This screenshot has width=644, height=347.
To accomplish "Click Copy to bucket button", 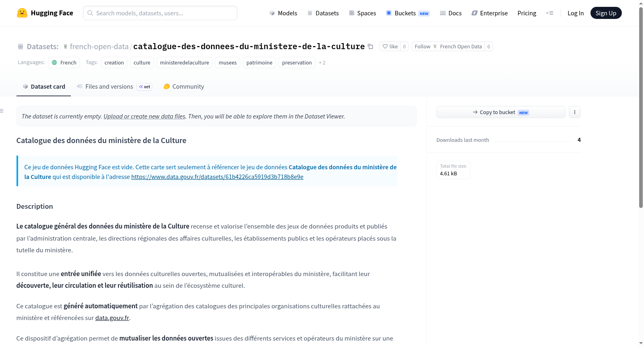I will click(501, 112).
